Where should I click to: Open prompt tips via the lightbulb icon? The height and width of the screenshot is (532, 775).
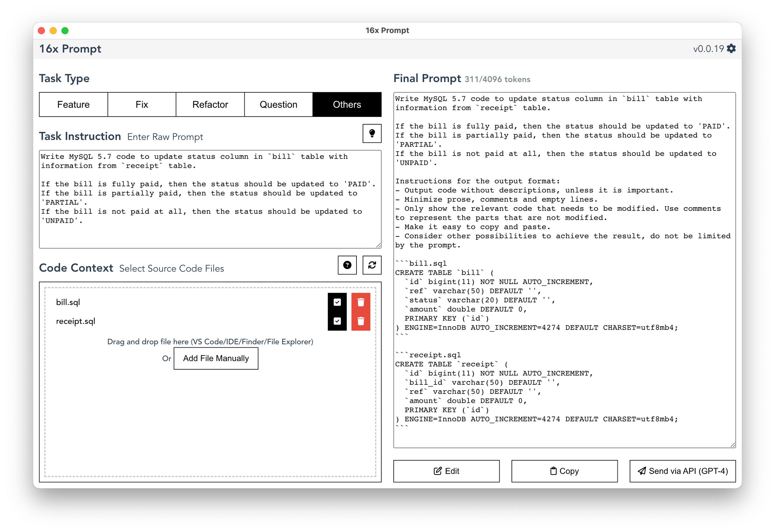tap(371, 133)
